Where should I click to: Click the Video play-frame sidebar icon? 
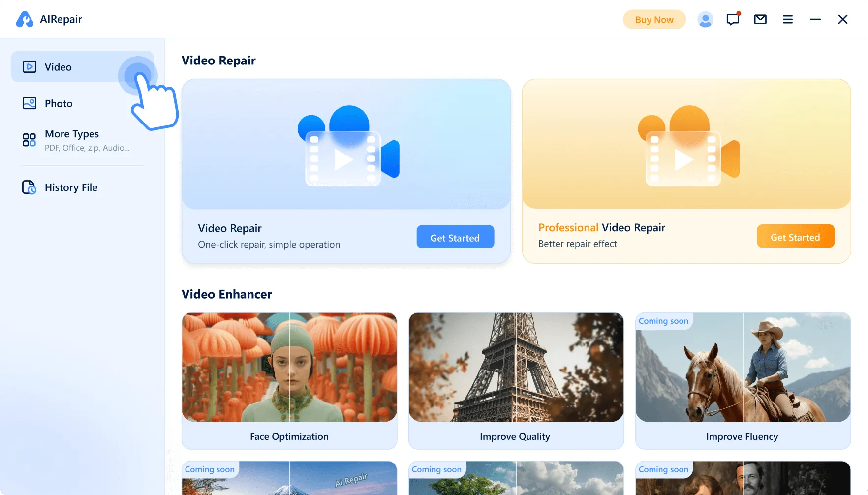[30, 66]
